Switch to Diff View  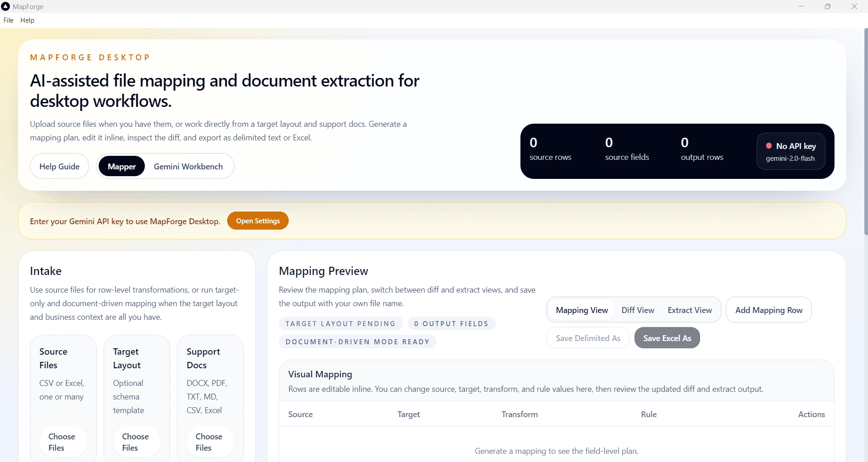click(637, 310)
